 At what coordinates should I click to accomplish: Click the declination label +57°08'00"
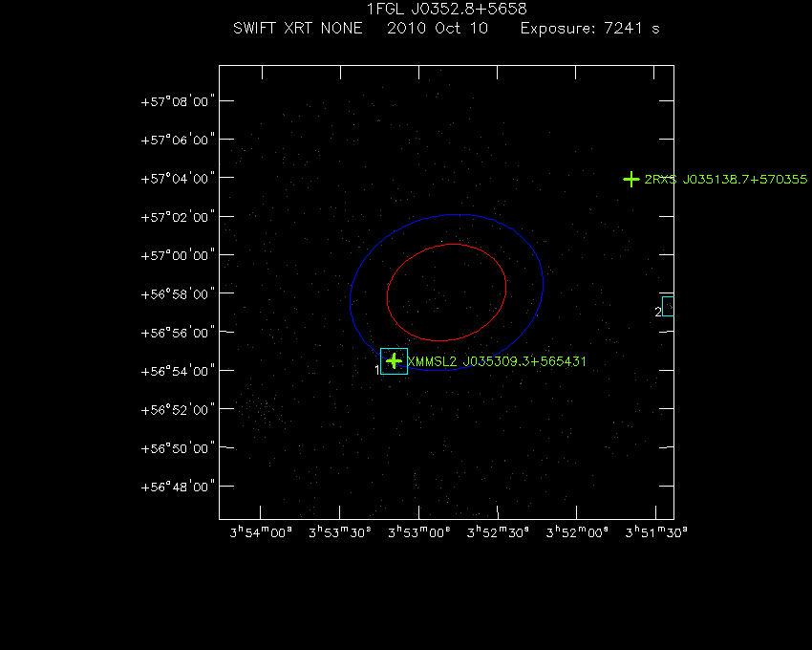178,101
